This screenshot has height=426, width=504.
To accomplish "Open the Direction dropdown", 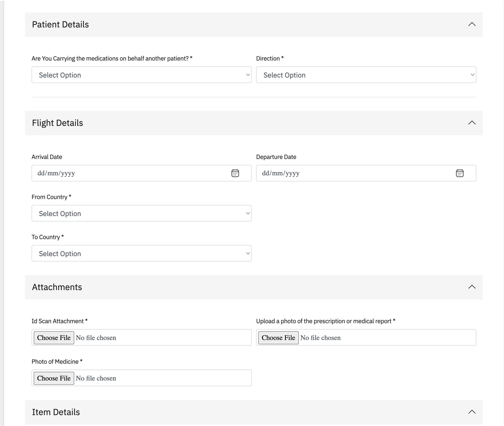I will [x=366, y=75].
